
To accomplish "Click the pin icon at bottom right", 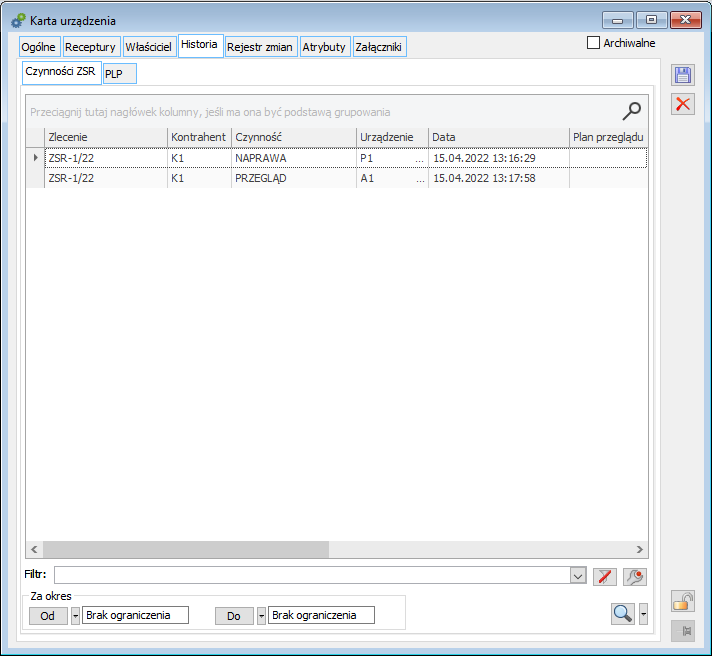I will coord(683,630).
